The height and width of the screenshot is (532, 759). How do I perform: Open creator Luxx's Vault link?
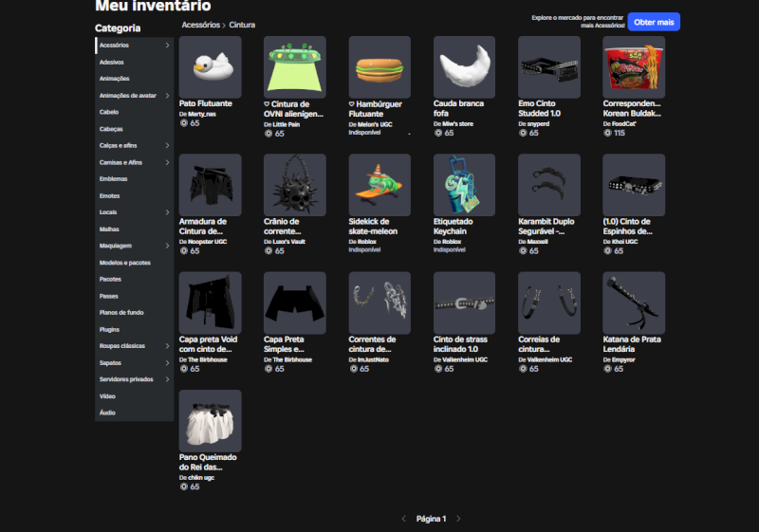click(289, 241)
